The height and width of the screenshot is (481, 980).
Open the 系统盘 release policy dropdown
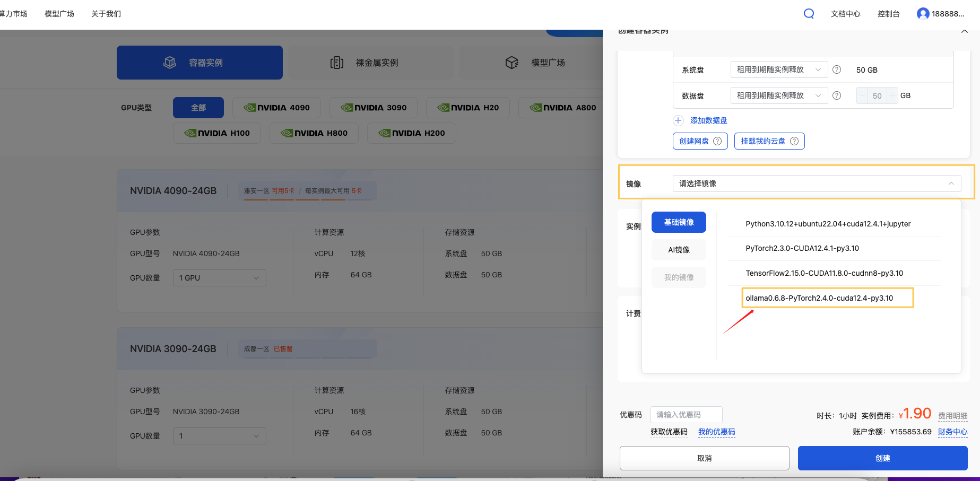pos(779,69)
